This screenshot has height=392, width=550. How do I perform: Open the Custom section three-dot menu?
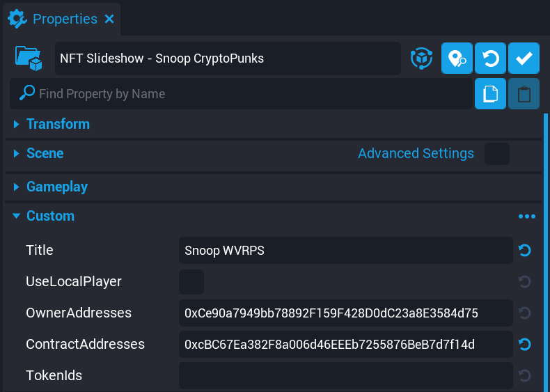527,216
